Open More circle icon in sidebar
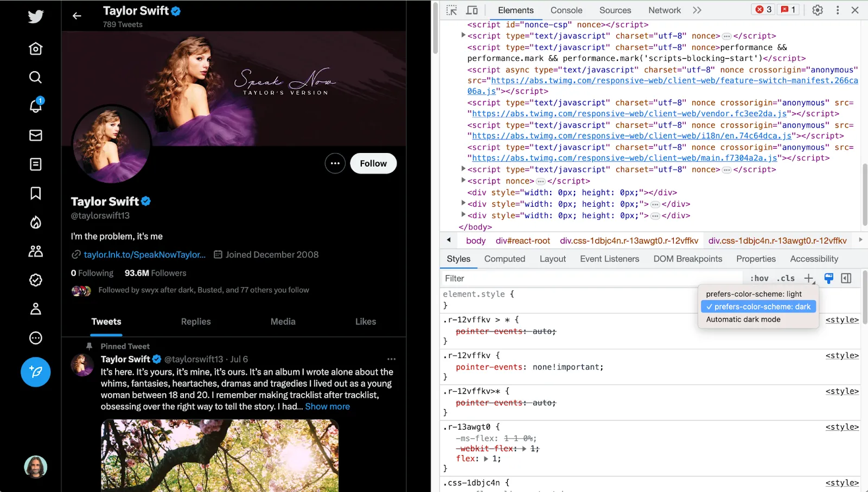The width and height of the screenshot is (868, 492). (x=36, y=338)
